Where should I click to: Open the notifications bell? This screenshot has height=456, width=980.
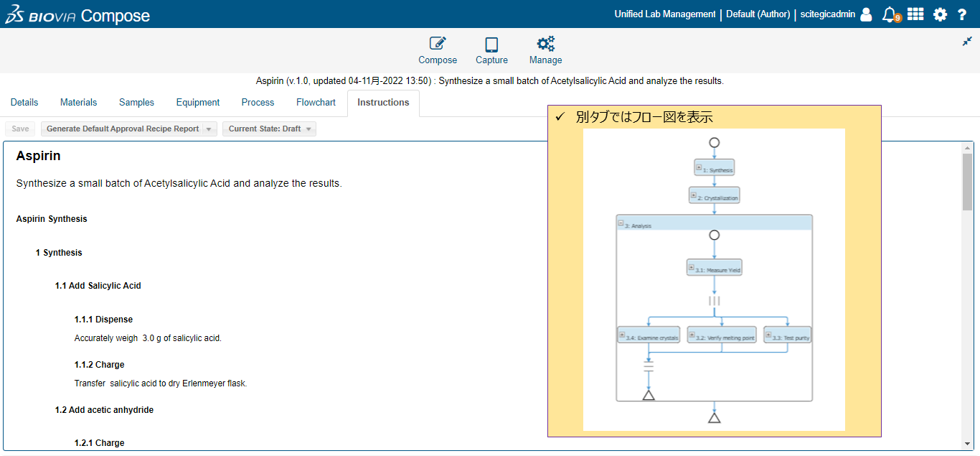[x=890, y=14]
